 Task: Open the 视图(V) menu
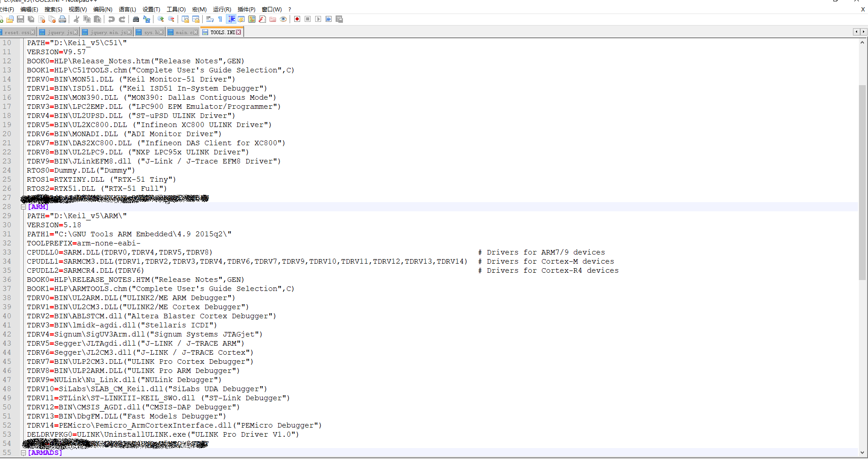coord(77,9)
